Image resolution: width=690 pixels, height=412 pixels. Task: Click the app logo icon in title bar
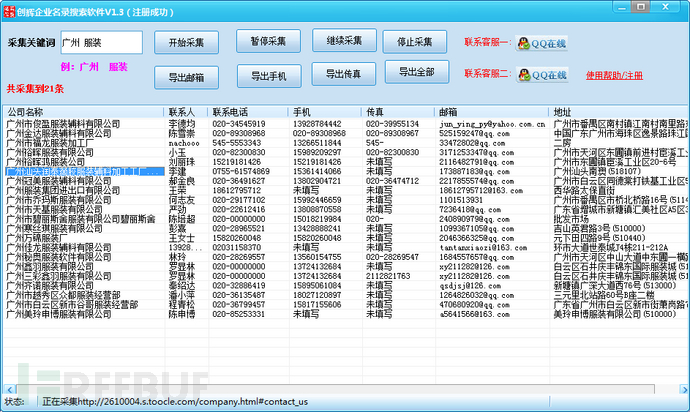click(x=10, y=9)
